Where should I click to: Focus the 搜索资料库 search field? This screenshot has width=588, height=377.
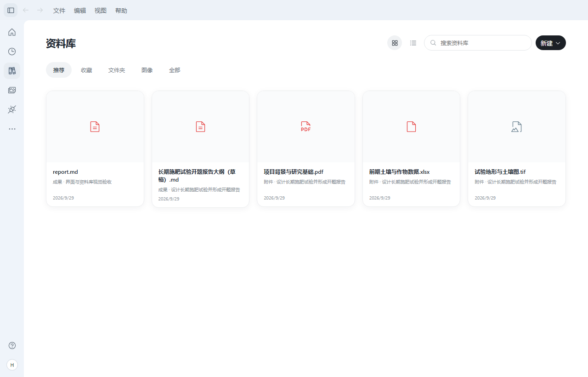point(478,43)
